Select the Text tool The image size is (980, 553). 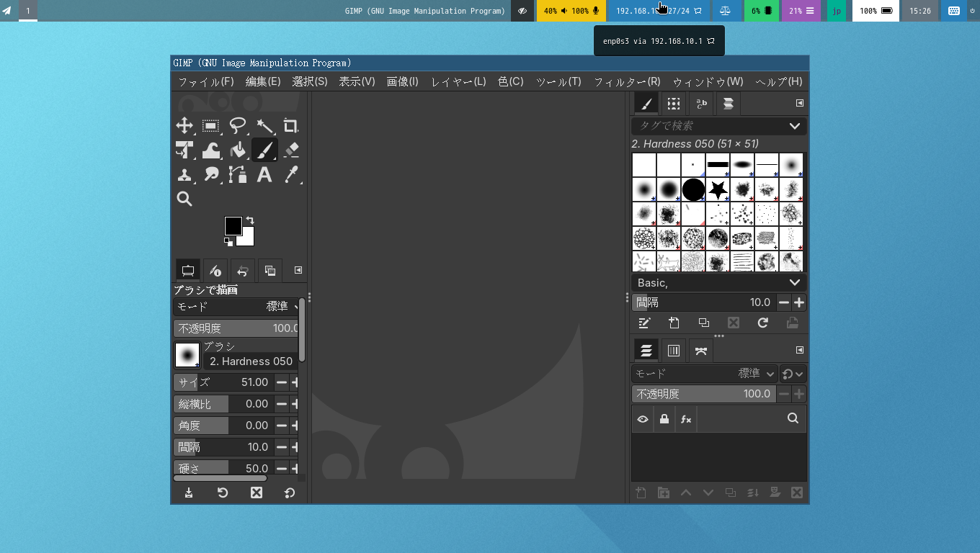pyautogui.click(x=264, y=174)
